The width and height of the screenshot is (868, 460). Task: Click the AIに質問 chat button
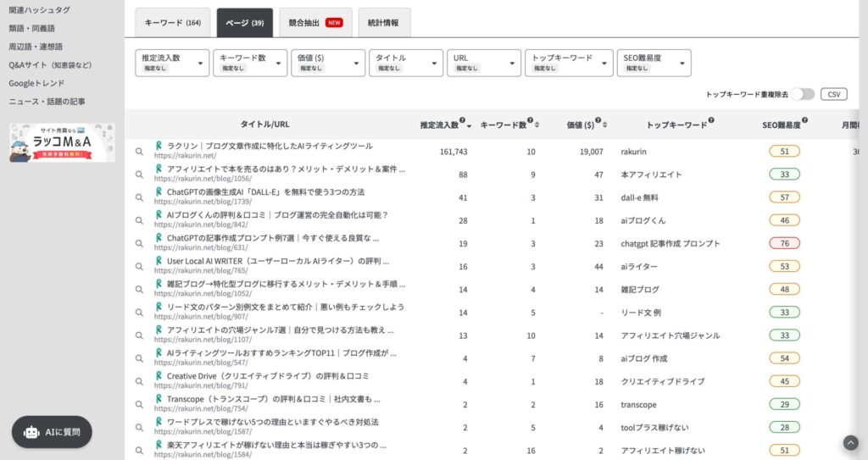tap(52, 432)
